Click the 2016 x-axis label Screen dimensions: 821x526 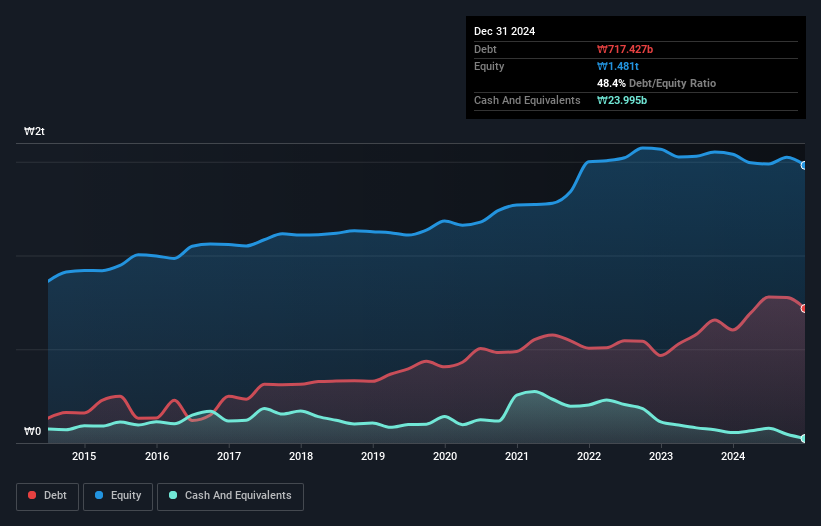pyautogui.click(x=157, y=456)
